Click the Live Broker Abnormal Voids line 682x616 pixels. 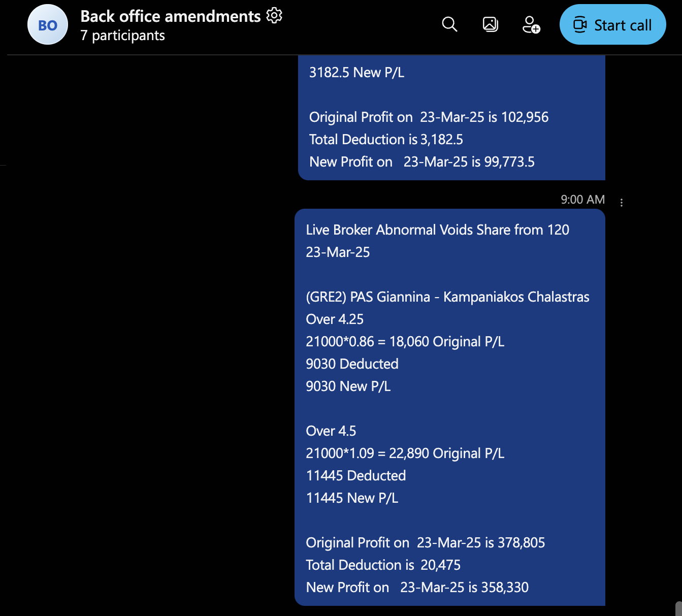tap(437, 230)
